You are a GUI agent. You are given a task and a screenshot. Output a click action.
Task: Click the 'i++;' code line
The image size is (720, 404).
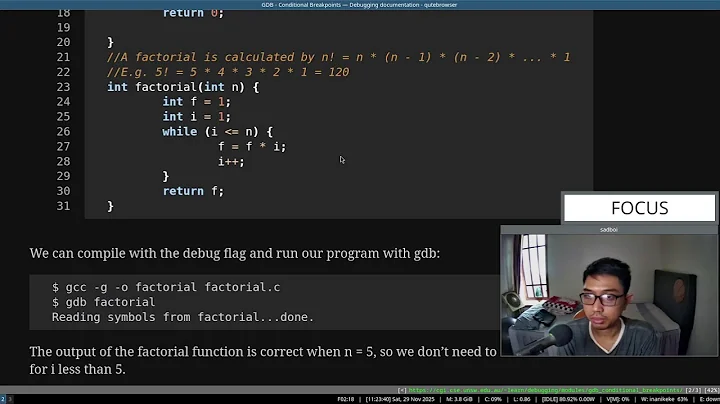coord(231,161)
